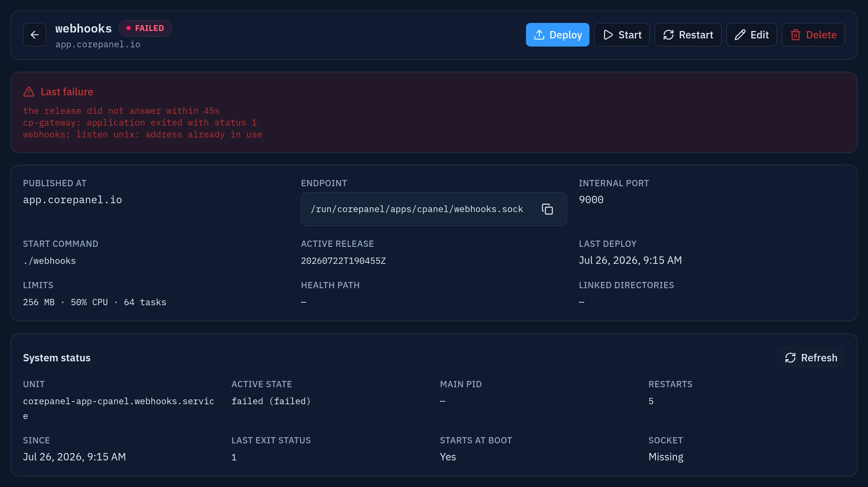Click start command ./webhooks
Image resolution: width=868 pixels, height=487 pixels.
(49, 261)
